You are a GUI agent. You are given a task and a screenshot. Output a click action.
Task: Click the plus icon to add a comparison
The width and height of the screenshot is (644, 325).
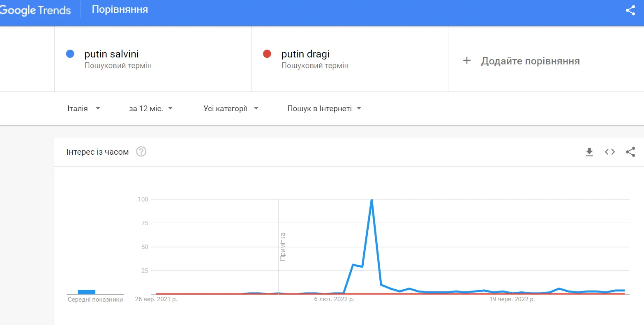(466, 61)
